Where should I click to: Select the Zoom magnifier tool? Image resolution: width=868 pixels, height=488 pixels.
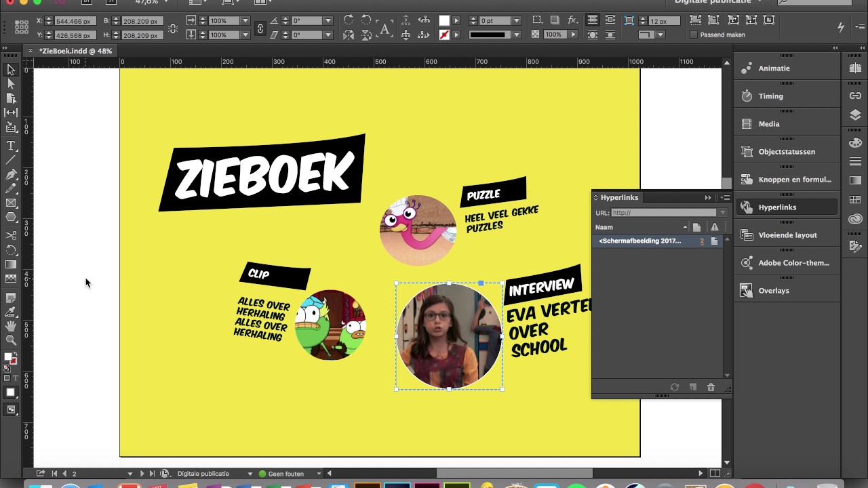coord(11,340)
